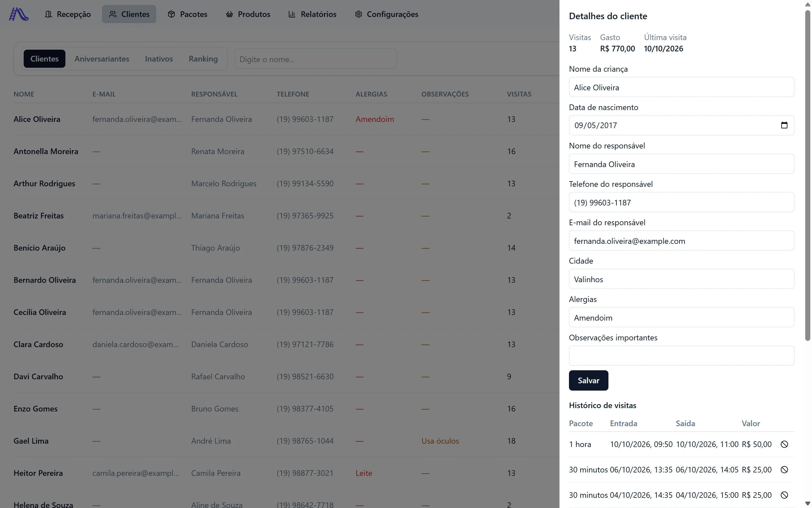
Task: Focus the 'Digite o nome...' search field
Action: (315, 59)
